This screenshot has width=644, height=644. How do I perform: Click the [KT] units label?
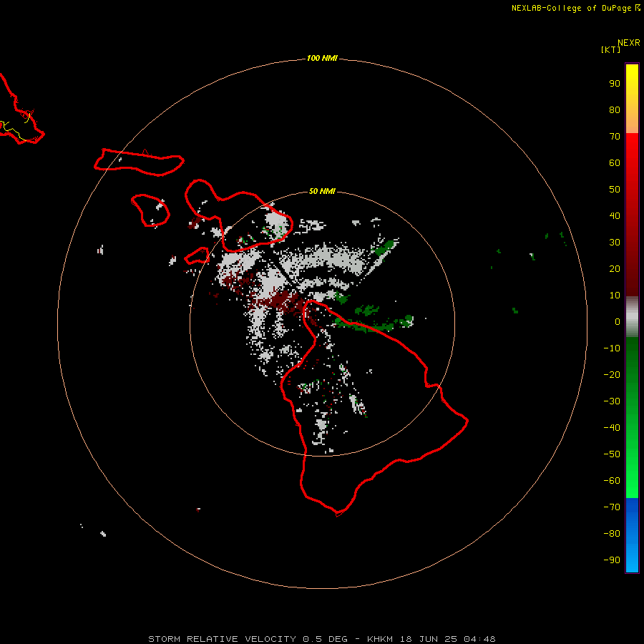click(610, 49)
